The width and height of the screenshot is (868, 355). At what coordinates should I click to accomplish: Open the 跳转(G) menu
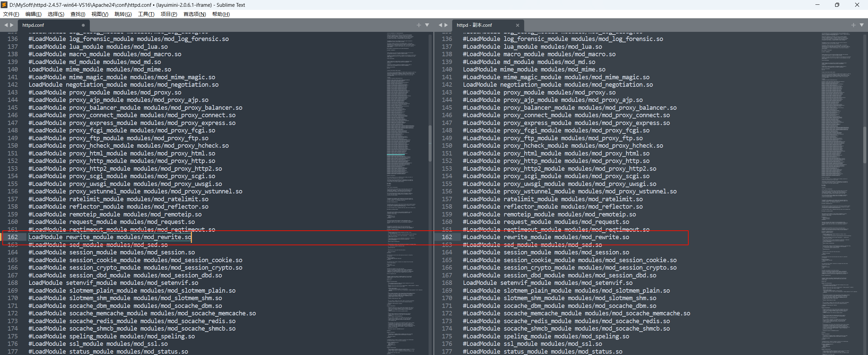pyautogui.click(x=123, y=14)
